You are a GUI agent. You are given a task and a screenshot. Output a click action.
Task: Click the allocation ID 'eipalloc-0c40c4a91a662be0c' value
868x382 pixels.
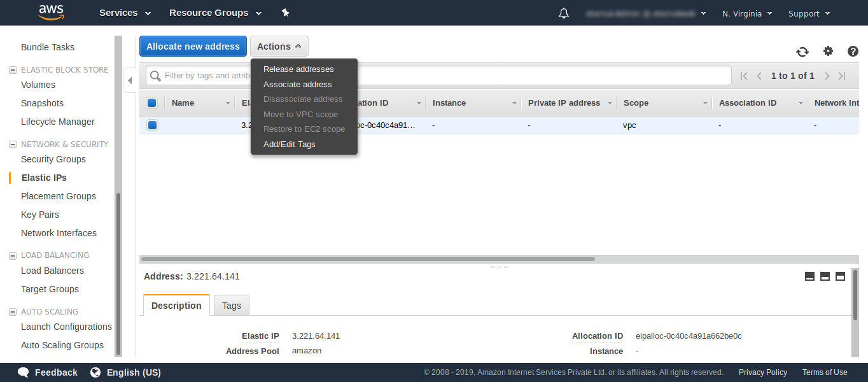tap(689, 336)
